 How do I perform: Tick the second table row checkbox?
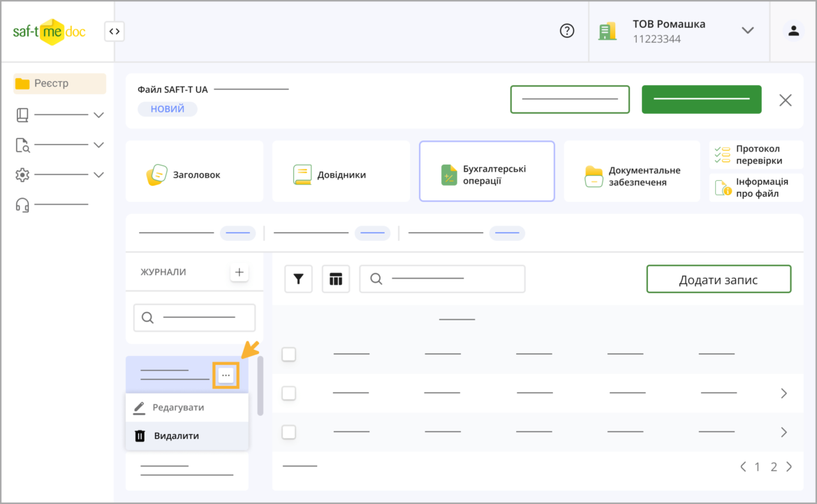[288, 393]
